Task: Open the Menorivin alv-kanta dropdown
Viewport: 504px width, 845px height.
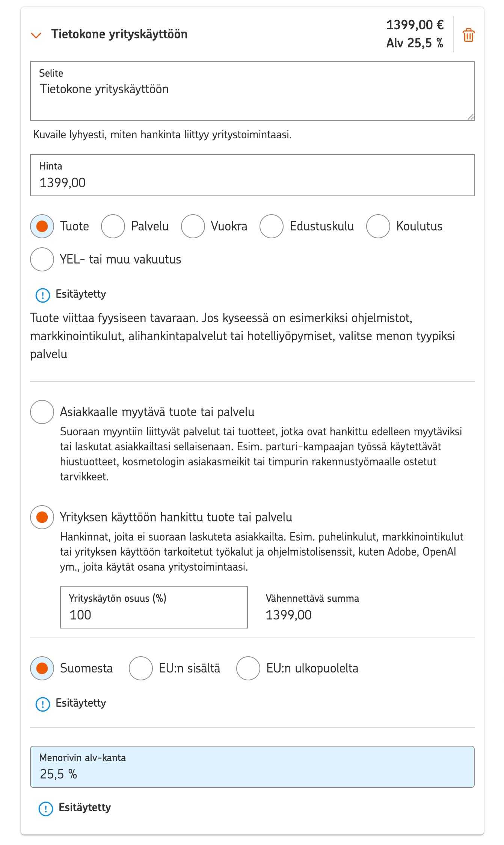Action: pos(252,767)
